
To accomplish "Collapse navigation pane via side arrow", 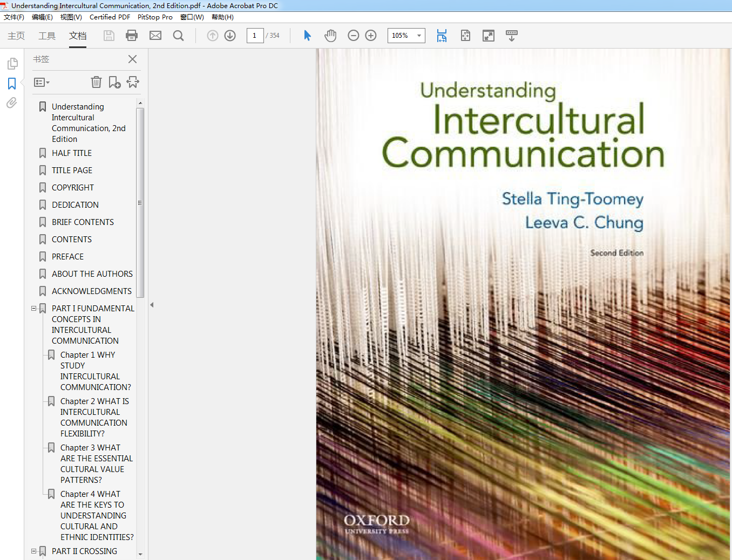I will (x=152, y=305).
